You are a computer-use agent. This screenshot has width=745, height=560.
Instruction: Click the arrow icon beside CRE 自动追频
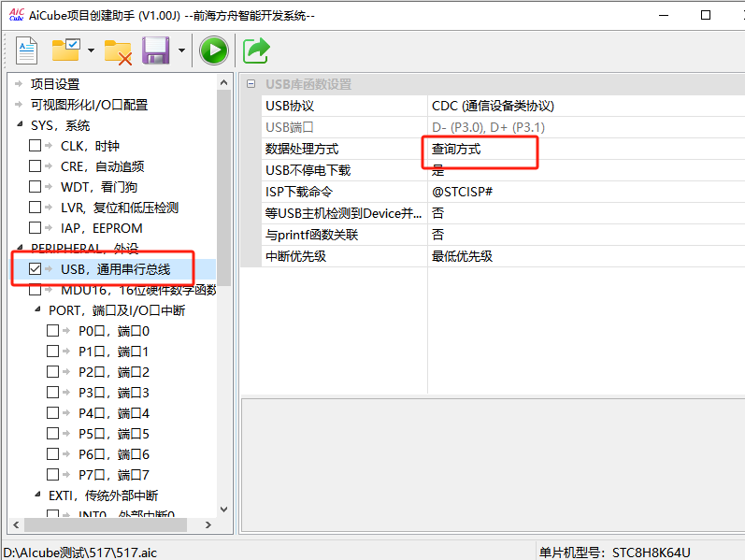[x=49, y=165]
